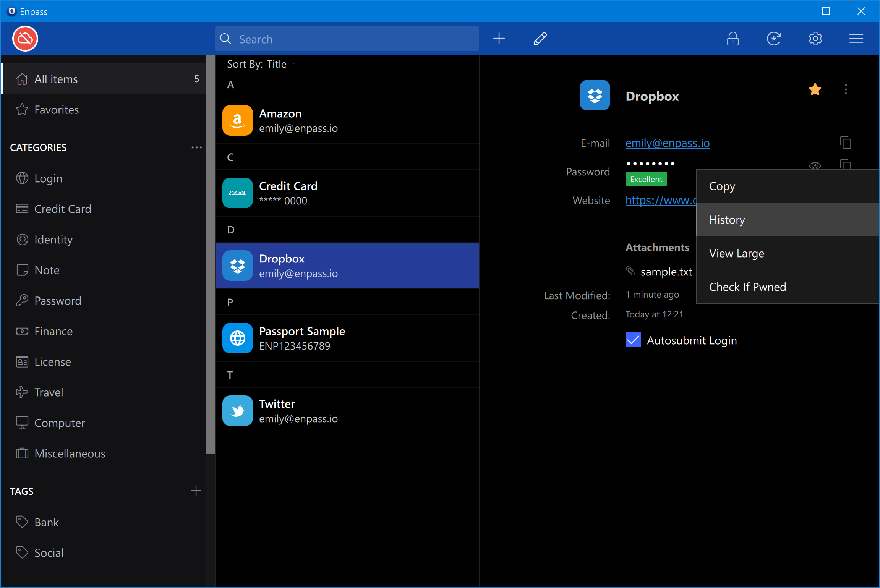Select the Miscellaneous category
Image resolution: width=880 pixels, height=588 pixels.
[103, 454]
